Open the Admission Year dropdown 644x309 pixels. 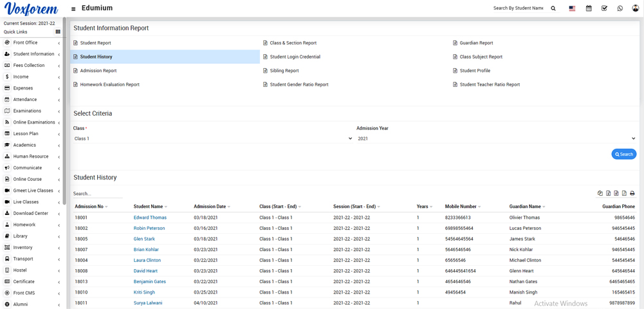click(x=496, y=138)
